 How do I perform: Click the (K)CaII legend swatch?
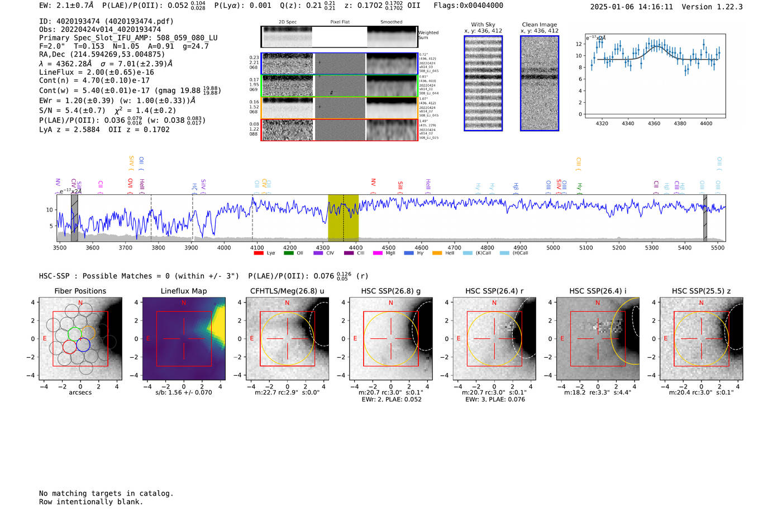(x=468, y=253)
